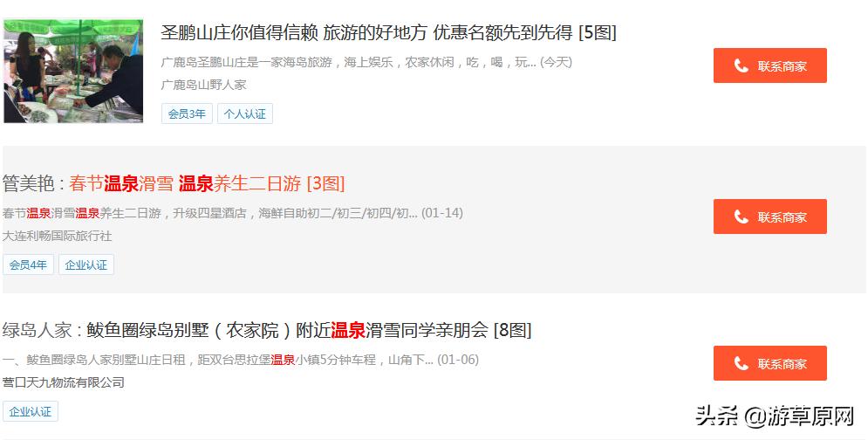Click the 个人认证 badge
The height and width of the screenshot is (440, 868).
click(244, 113)
